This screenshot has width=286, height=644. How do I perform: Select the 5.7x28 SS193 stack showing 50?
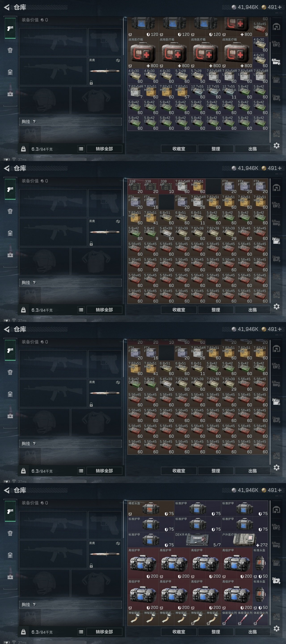(x=198, y=76)
